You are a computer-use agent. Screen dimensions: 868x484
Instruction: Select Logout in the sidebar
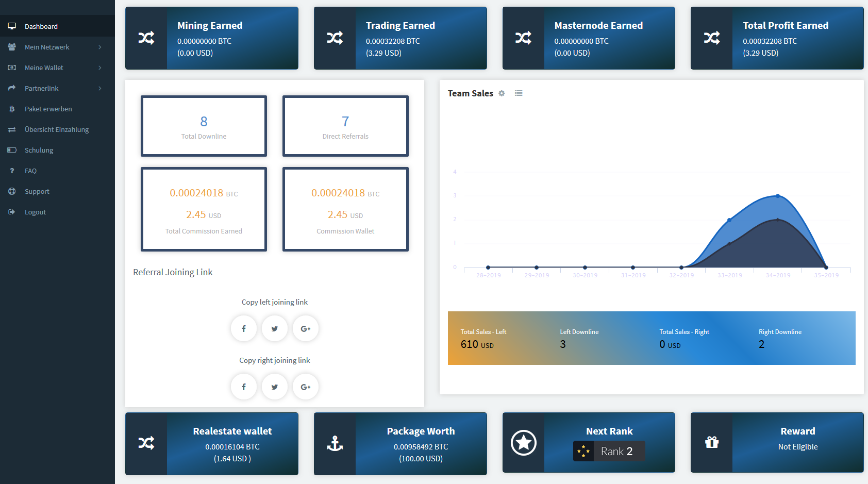(x=57, y=212)
